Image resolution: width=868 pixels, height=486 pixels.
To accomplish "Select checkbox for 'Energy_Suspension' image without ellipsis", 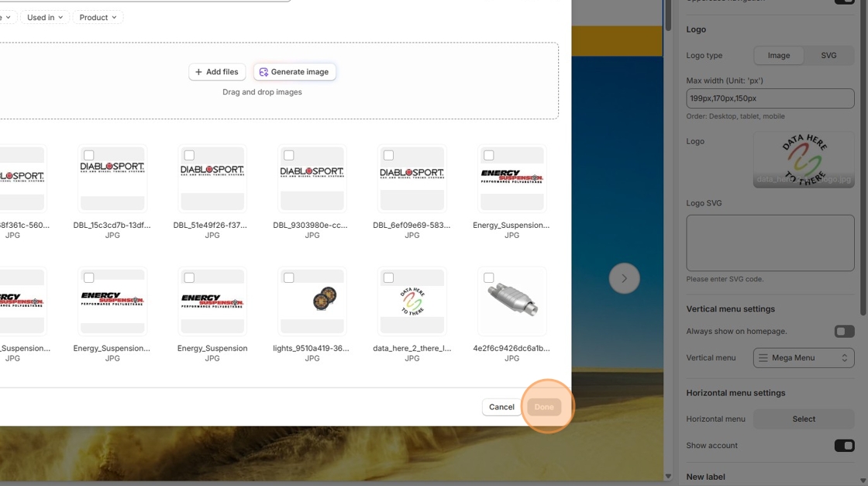I will pos(189,277).
